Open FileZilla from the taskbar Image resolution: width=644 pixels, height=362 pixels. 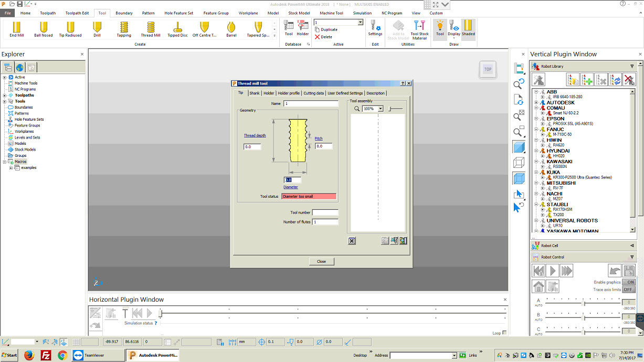[46, 355]
